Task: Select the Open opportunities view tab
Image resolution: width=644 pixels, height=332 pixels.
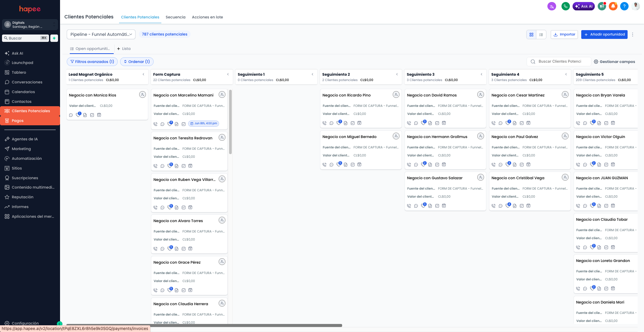Action: coord(90,49)
